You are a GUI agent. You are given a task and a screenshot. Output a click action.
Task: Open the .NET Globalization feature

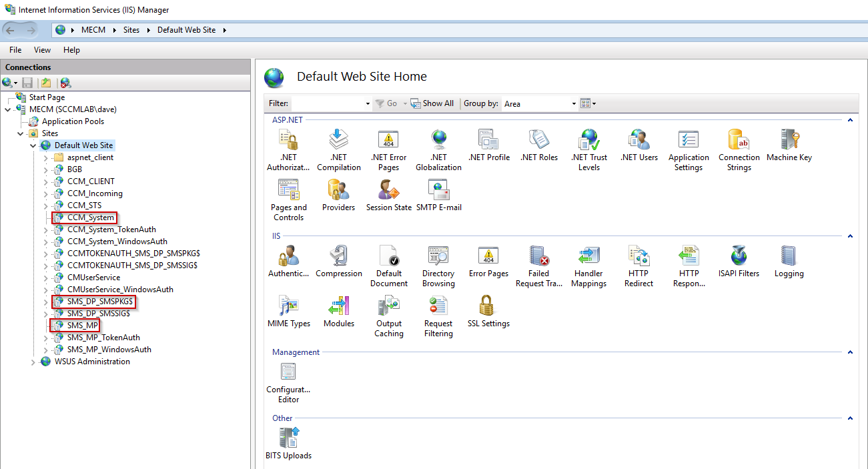point(438,150)
